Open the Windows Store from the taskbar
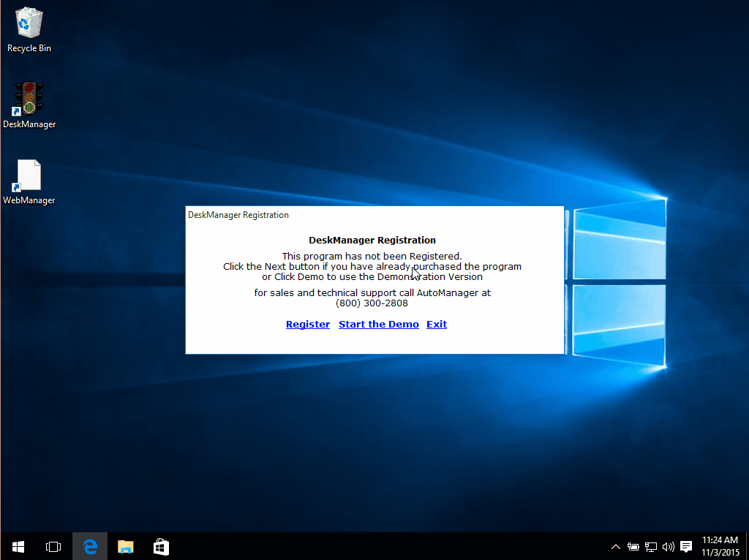The height and width of the screenshot is (560, 749). tap(160, 545)
